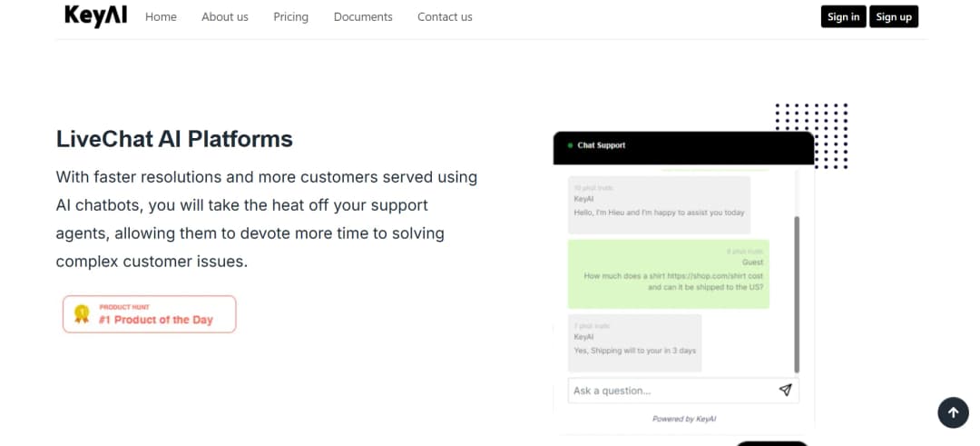Open the #1 Product of the Day badge
The height and width of the screenshot is (446, 980).
150,314
